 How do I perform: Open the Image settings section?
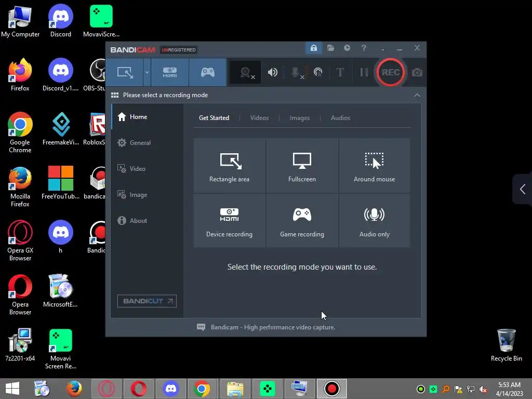[147, 195]
